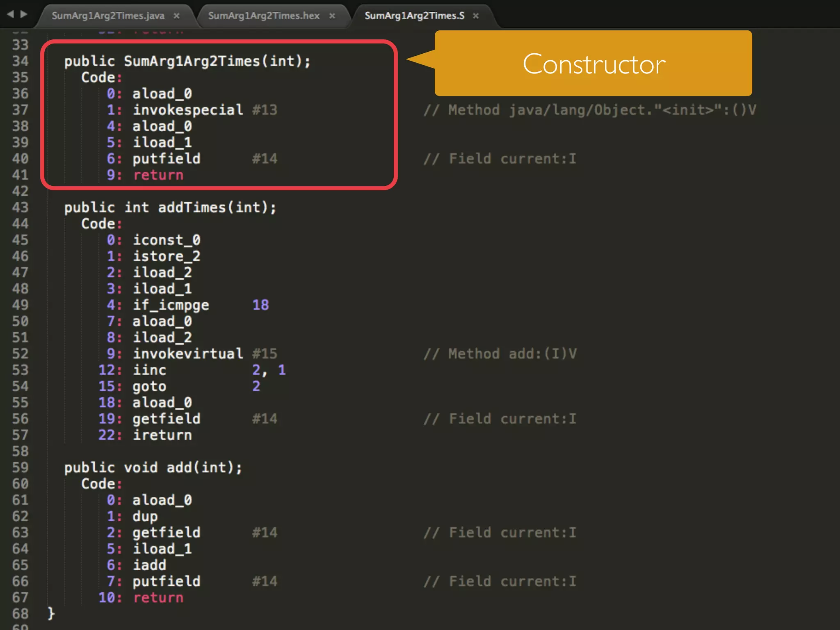Click the 'return' at offset 10 in add
Screen dimensions: 840x630
click(x=158, y=598)
